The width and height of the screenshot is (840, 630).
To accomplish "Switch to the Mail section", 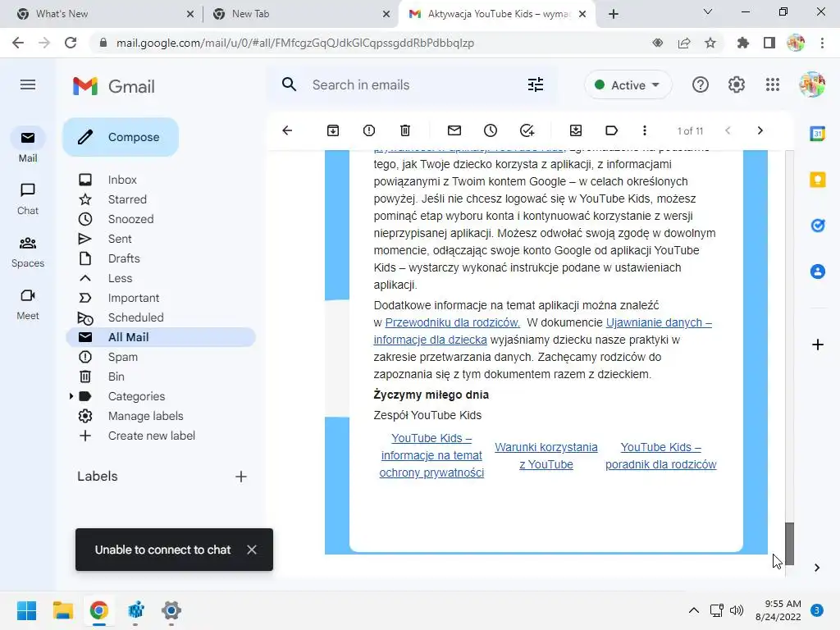I will (28, 146).
